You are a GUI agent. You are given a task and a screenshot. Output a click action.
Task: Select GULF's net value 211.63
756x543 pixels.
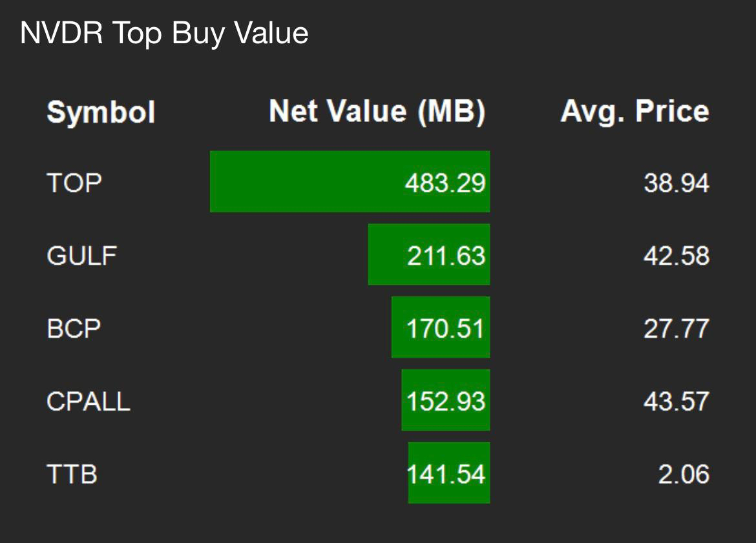click(x=445, y=256)
